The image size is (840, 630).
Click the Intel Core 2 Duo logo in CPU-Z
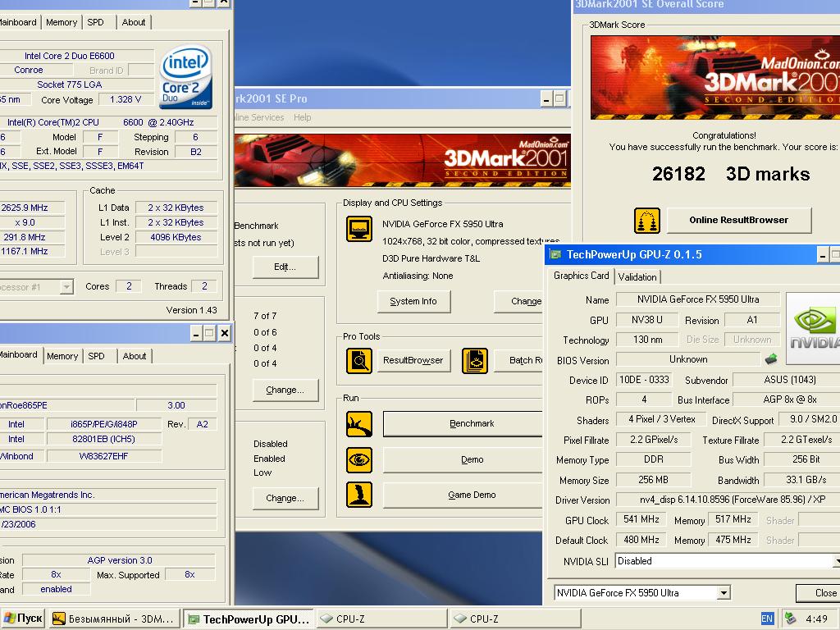pos(186,76)
